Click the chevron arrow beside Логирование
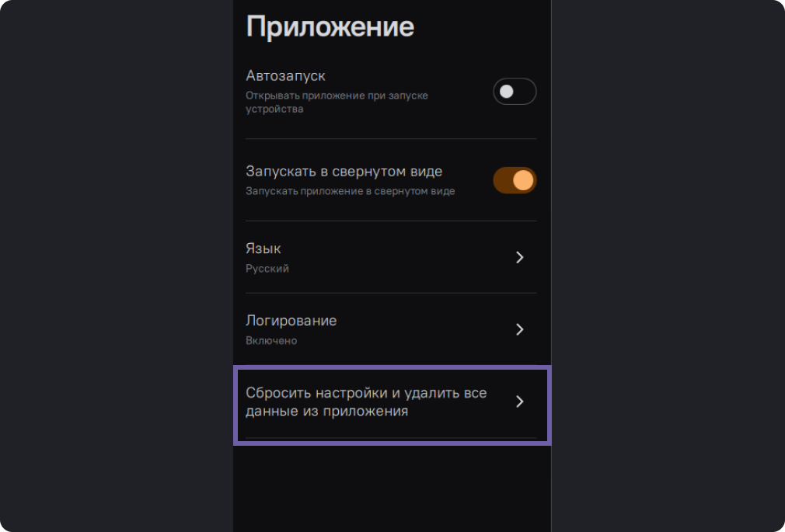 tap(520, 329)
